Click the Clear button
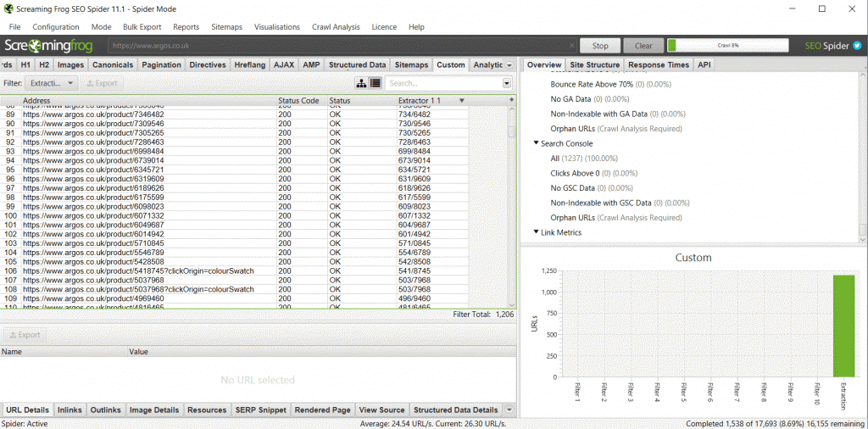Screen dimensions: 868x429 click(x=643, y=46)
